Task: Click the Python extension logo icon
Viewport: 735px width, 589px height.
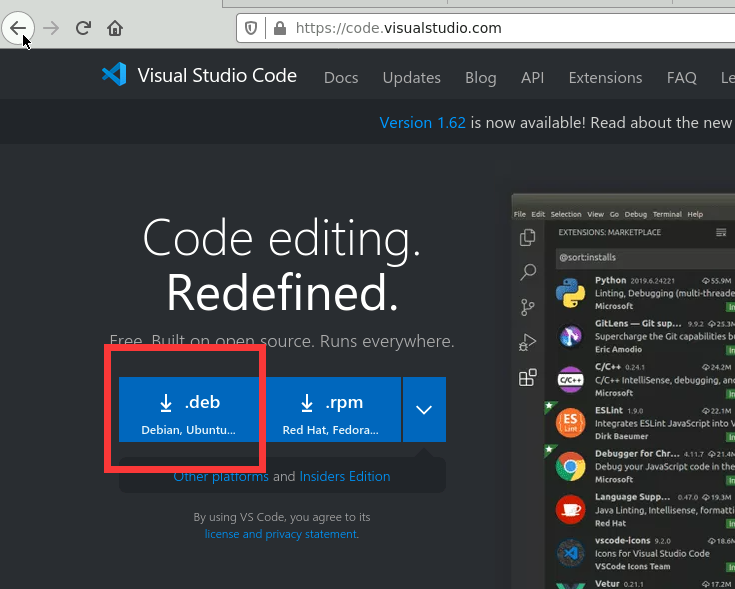Action: coord(570,293)
